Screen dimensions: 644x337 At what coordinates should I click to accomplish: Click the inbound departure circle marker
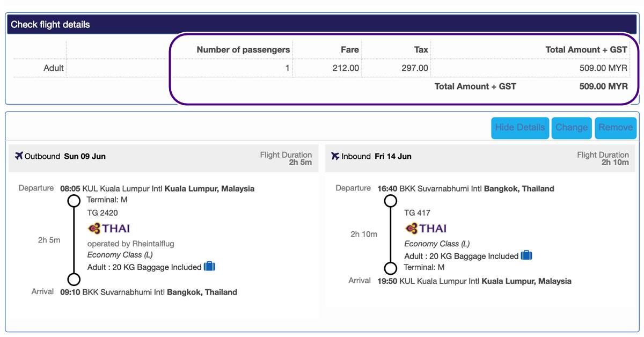(x=391, y=201)
